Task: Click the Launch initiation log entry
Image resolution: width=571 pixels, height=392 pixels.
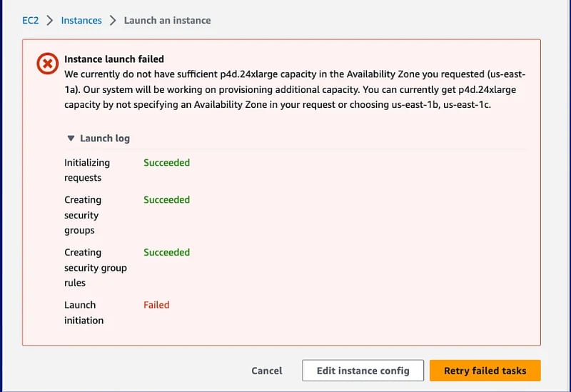Action: [84, 313]
